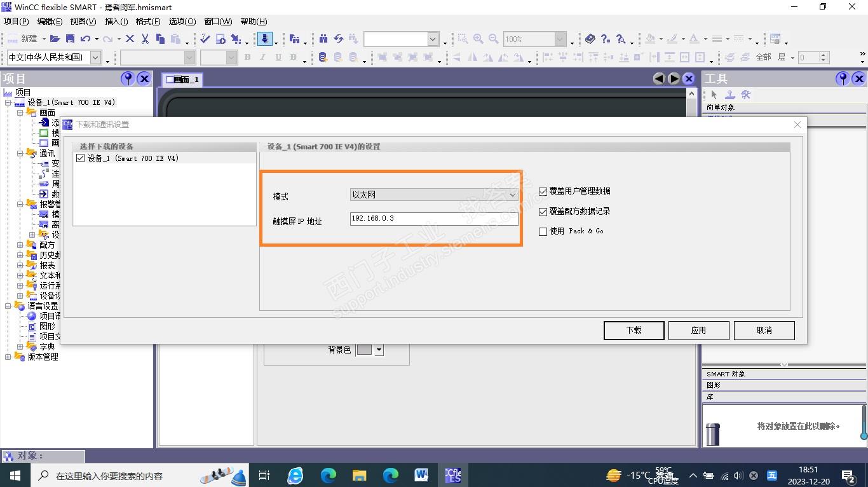This screenshot has width=868, height=487.
Task: Expand the 配方 tree node
Action: click(20, 245)
